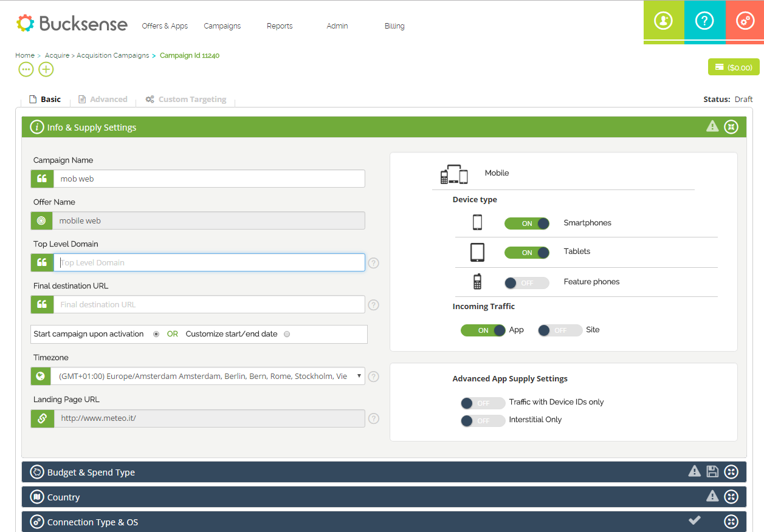Click the circled ellipsis icon under breadcrumb
The width and height of the screenshot is (764, 532).
click(x=26, y=69)
